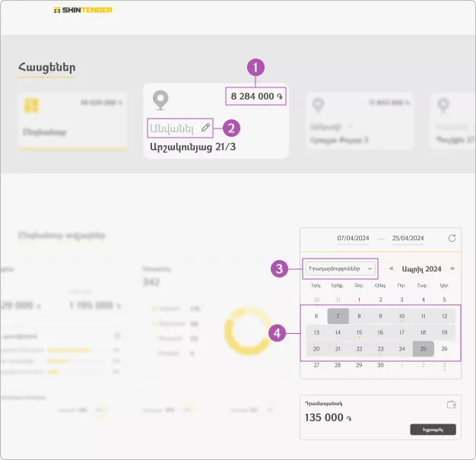
Task: Click the location pin on Արշակունյաց card
Action: [x=160, y=100]
